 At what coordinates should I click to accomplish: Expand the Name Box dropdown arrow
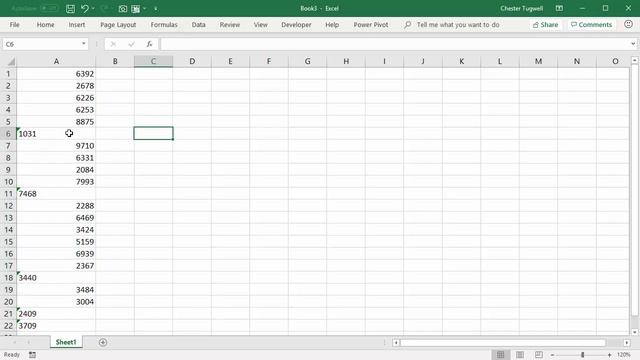pos(84,44)
